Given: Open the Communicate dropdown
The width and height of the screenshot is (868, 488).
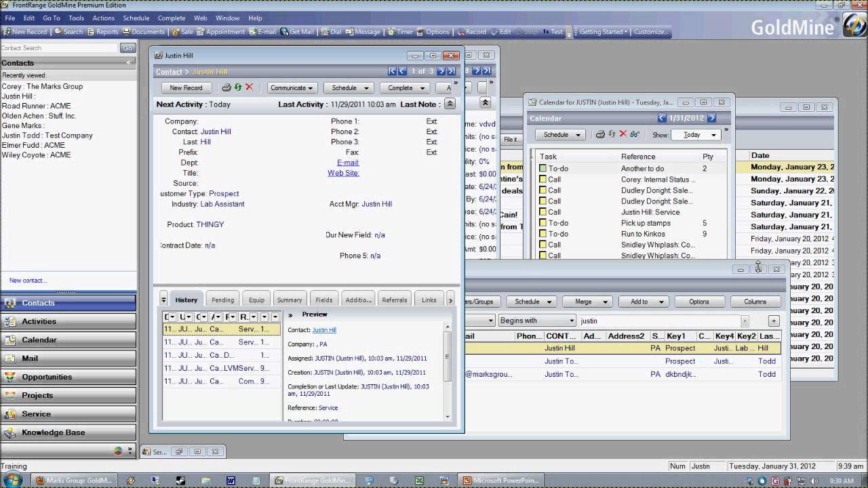Looking at the screenshot, I should [292, 87].
